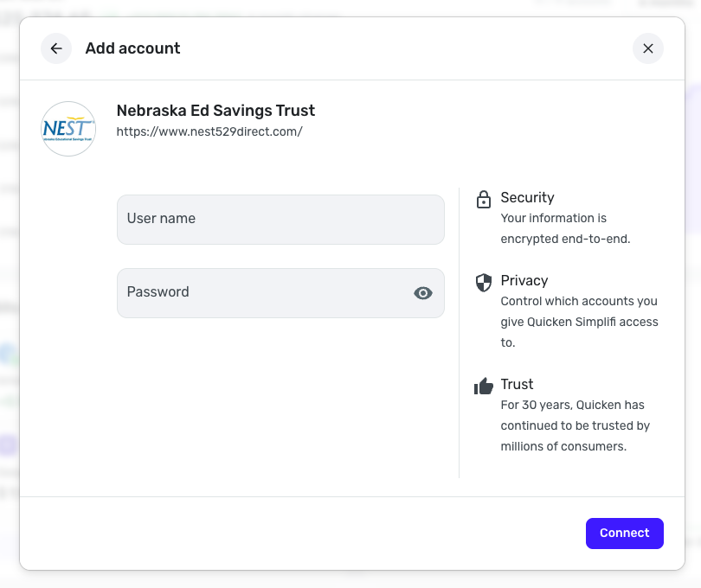
Task: Click the Privacy shield icon
Action: [x=484, y=282]
